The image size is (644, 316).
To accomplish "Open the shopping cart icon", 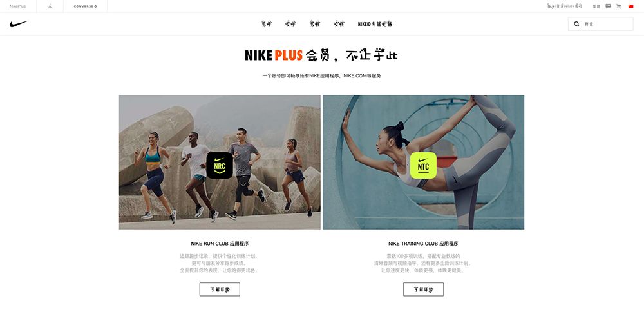I will click(618, 6).
